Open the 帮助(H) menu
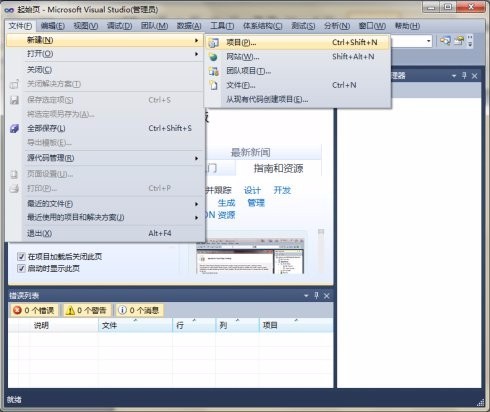 pyautogui.click(x=407, y=26)
